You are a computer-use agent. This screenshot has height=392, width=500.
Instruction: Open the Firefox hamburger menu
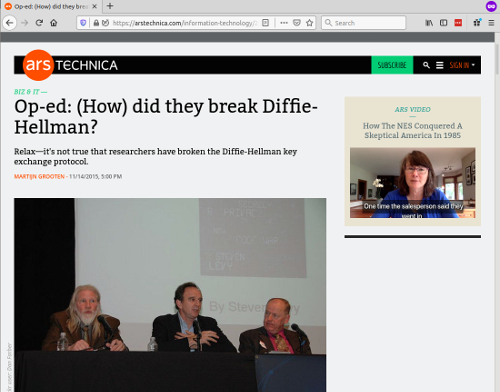(x=491, y=23)
